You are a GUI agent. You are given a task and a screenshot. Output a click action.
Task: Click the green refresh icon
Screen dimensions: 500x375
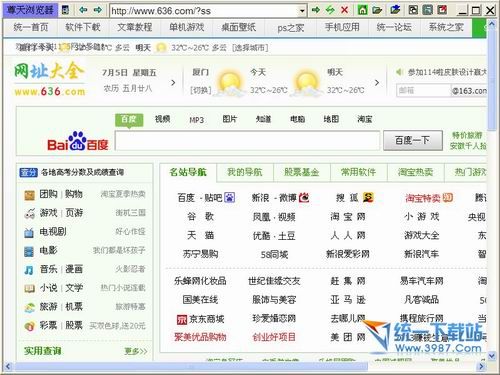pos(330,10)
